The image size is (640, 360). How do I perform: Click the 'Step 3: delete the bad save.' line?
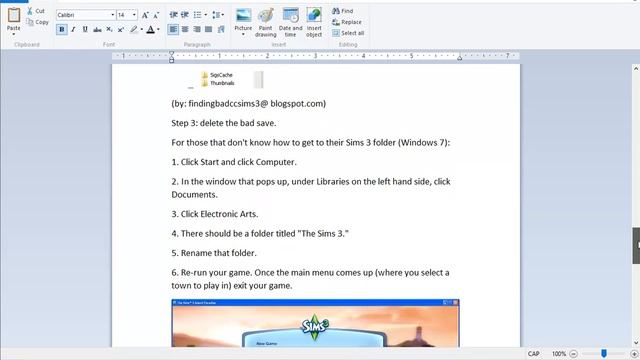224,123
